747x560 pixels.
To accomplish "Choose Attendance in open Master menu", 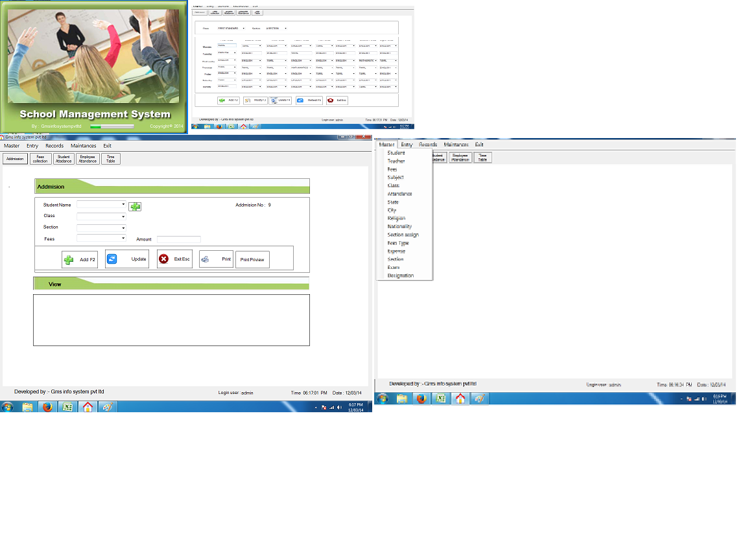I will (399, 194).
